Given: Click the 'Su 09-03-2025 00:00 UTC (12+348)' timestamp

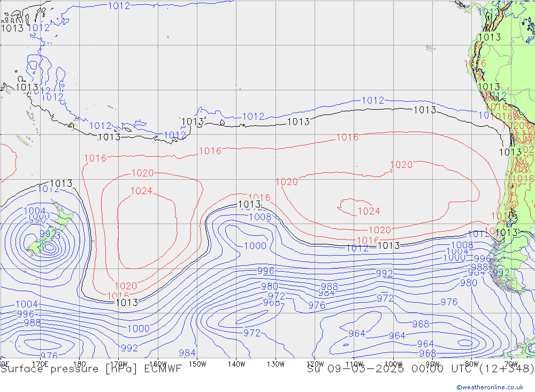Looking at the screenshot, I should click(x=421, y=369).
